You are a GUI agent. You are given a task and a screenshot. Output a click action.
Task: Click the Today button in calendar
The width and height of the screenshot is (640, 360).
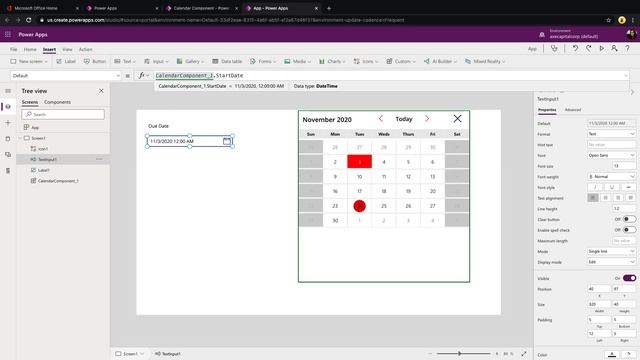click(404, 119)
